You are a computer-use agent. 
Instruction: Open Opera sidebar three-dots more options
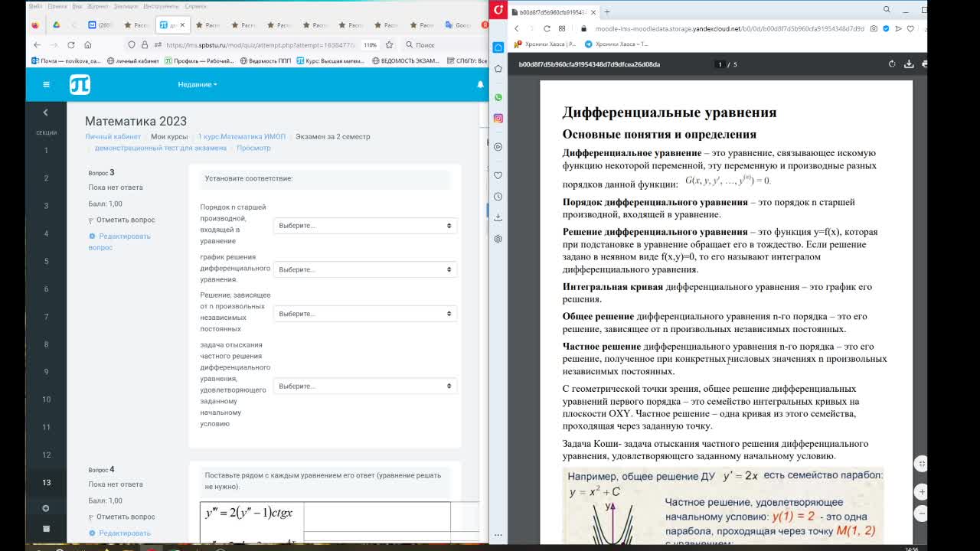pos(498,535)
